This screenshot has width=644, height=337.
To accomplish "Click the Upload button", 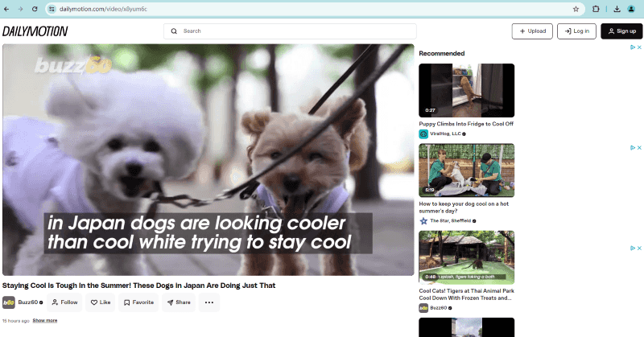I will (x=532, y=31).
